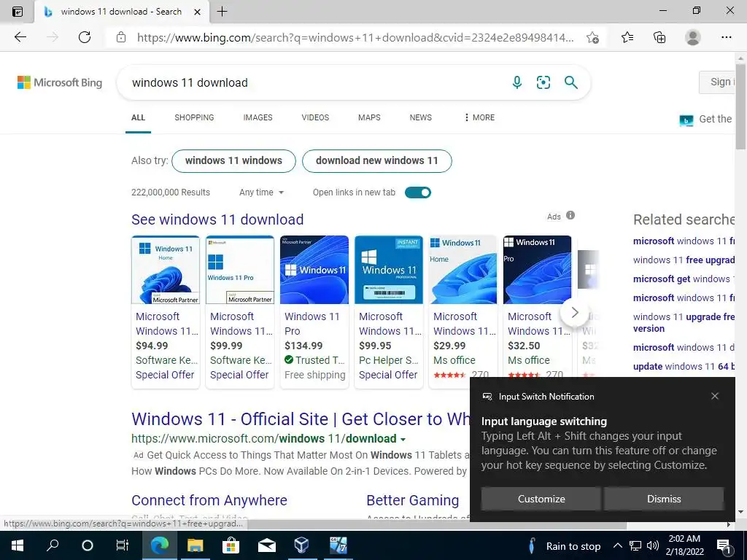The height and width of the screenshot is (560, 747).
Task: Click the page vertical scrollbar thumb
Action: (x=741, y=108)
